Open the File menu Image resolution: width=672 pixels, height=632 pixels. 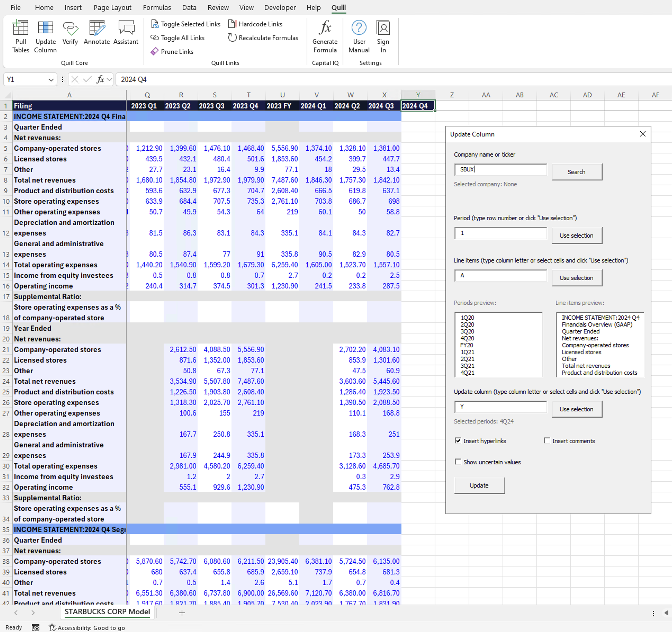click(x=16, y=7)
